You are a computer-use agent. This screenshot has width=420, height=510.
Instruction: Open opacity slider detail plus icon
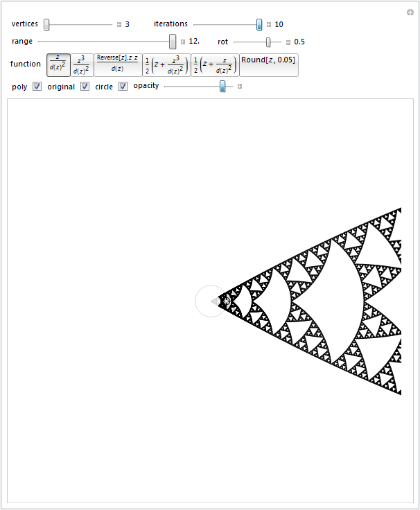(240, 87)
